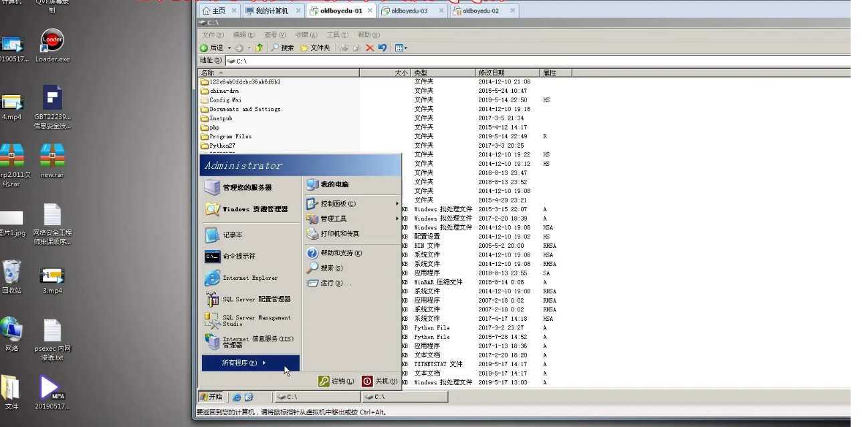Select the Documents and Settings folder
The width and height of the screenshot is (868, 427).
pos(241,109)
